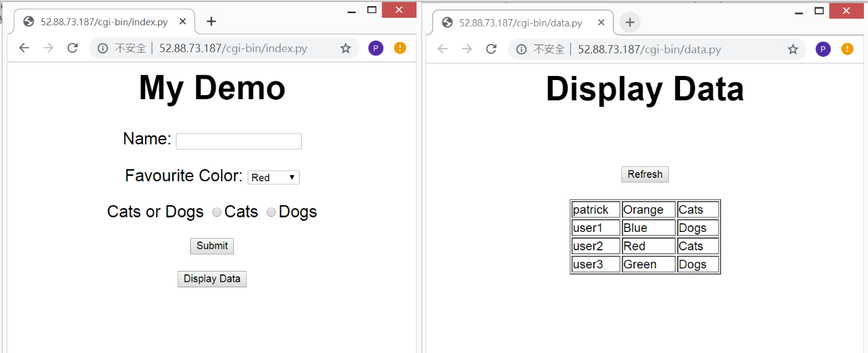Click the Refresh button above the table
The width and height of the screenshot is (868, 353).
[644, 174]
